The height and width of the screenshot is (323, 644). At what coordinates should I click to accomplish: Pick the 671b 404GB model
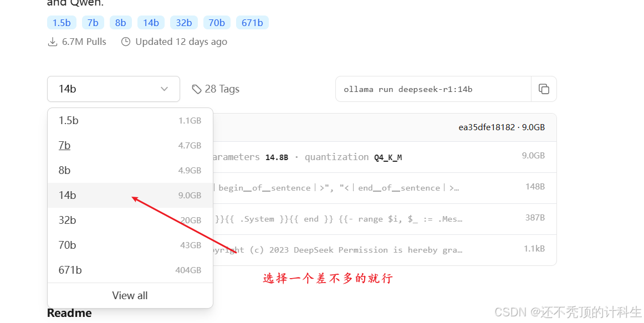click(130, 270)
